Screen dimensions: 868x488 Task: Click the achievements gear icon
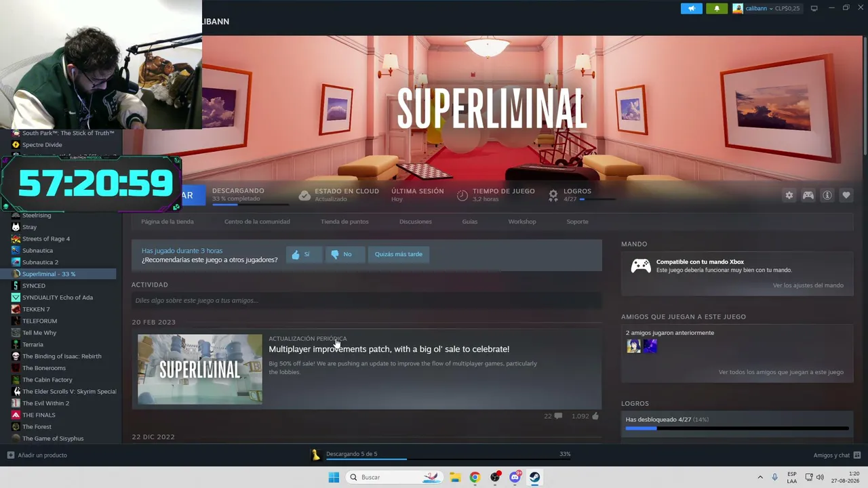553,195
